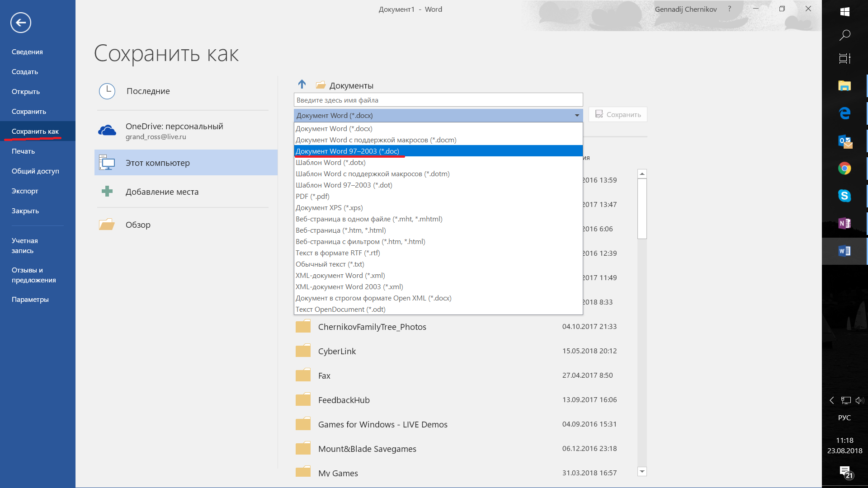
Task: Choose Текст в формате RTF (*.rtf)
Action: 438,253
